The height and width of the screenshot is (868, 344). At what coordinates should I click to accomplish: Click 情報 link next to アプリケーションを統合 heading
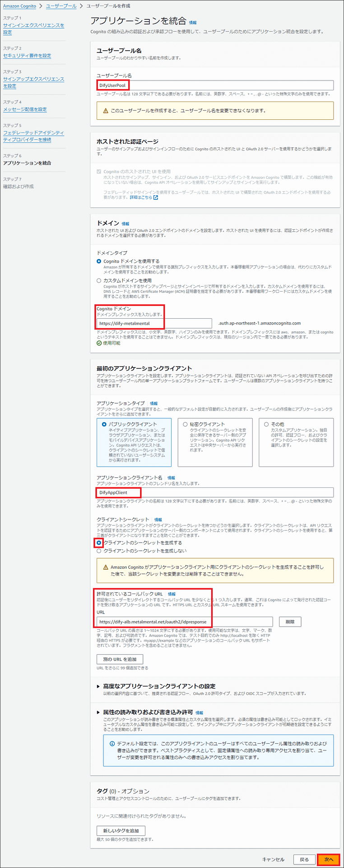coord(193,23)
